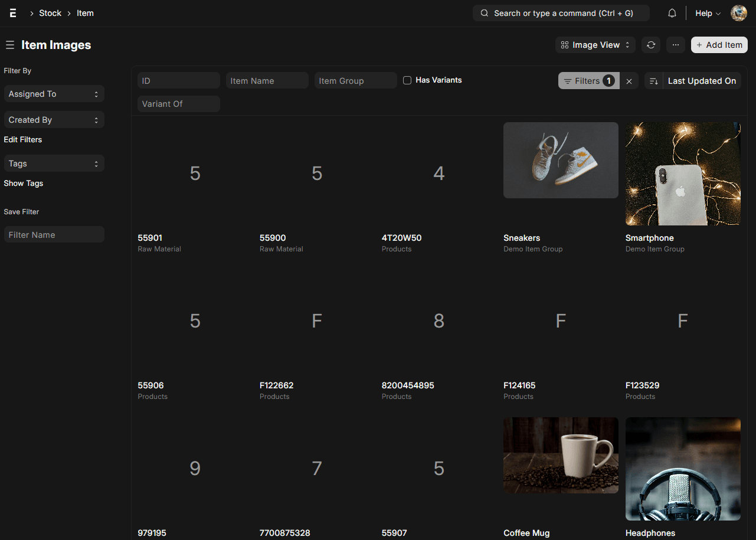Image resolution: width=756 pixels, height=540 pixels.
Task: Open the Last Updated On sort dropdown
Action: (x=702, y=81)
